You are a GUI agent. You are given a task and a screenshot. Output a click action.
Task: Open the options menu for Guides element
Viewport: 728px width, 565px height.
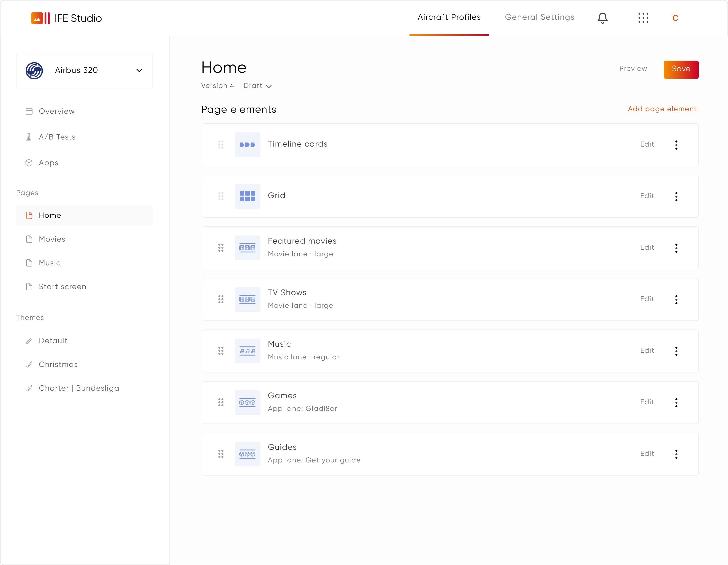(x=677, y=454)
